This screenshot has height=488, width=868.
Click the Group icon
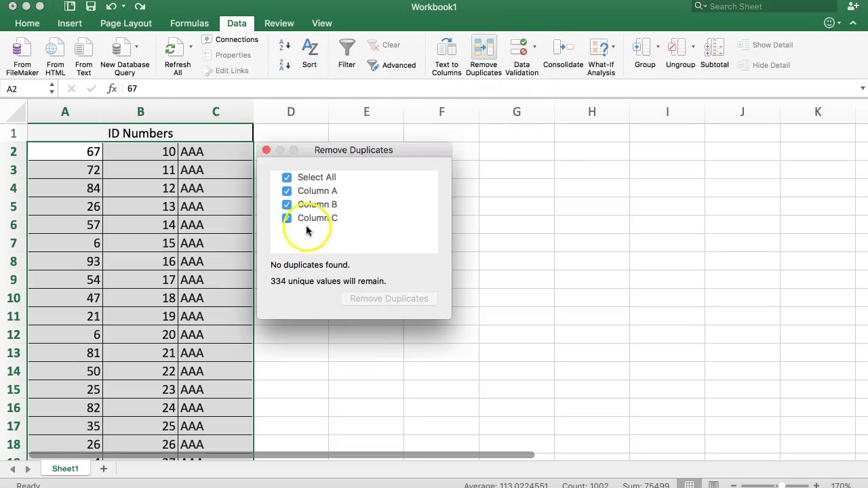[x=642, y=49]
